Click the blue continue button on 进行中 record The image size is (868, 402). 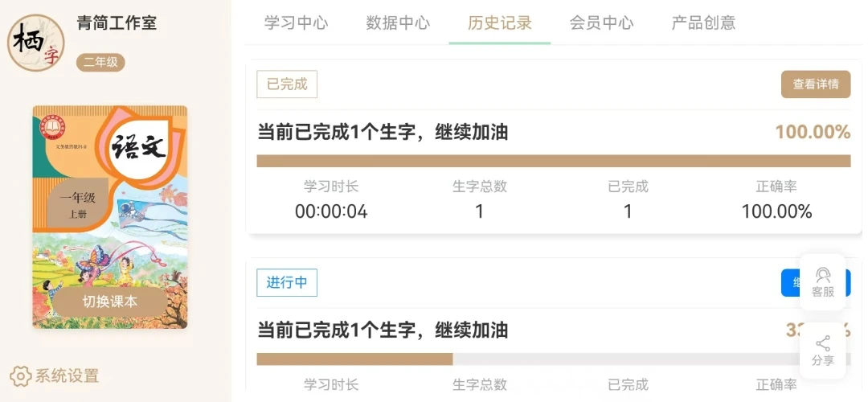[791, 282]
